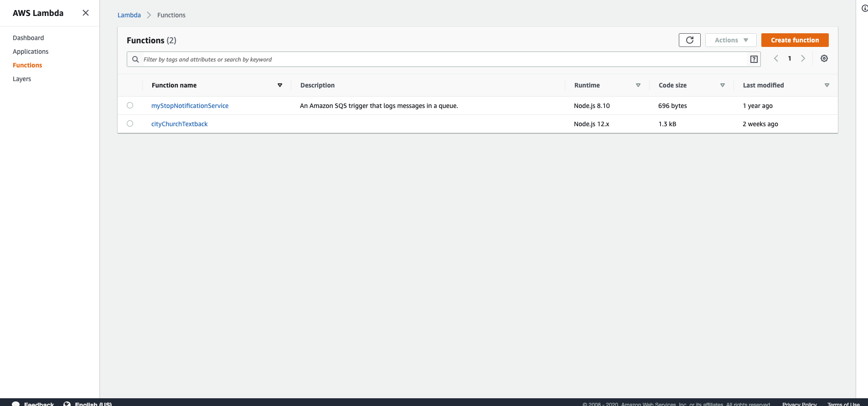
Task: Click the 1 year ago cell
Action: coord(758,106)
